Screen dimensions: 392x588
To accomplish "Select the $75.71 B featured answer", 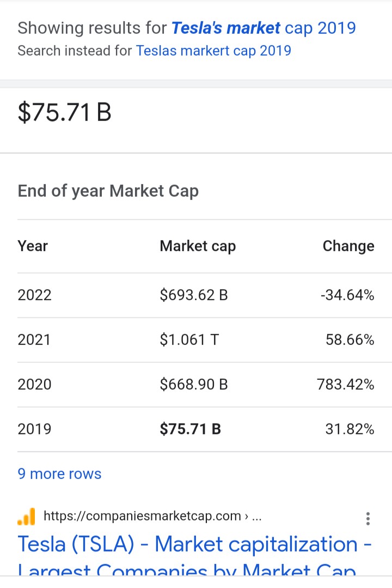I will pos(64,112).
